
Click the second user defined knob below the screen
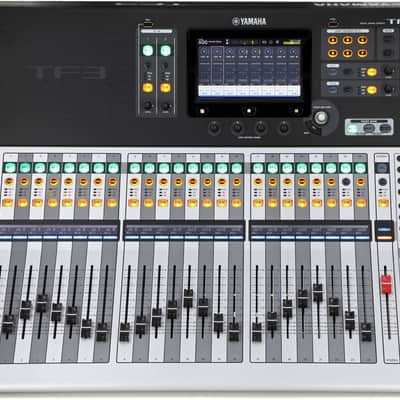tap(237, 128)
